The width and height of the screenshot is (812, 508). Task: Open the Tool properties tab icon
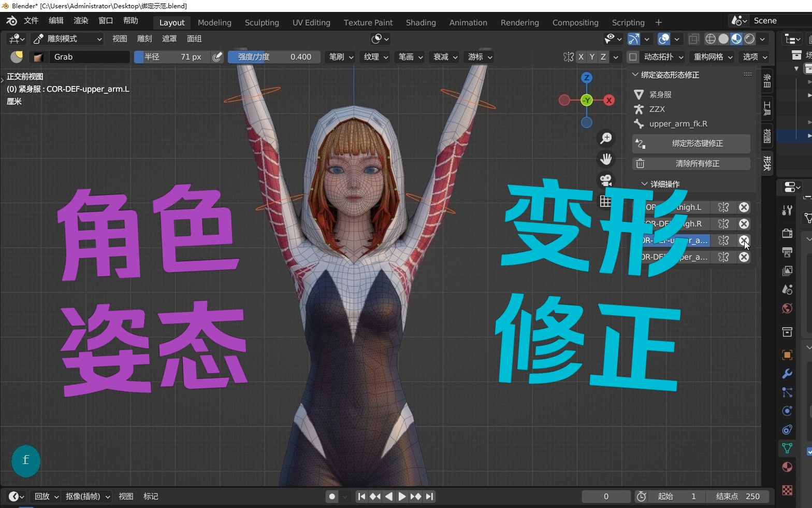click(x=787, y=210)
